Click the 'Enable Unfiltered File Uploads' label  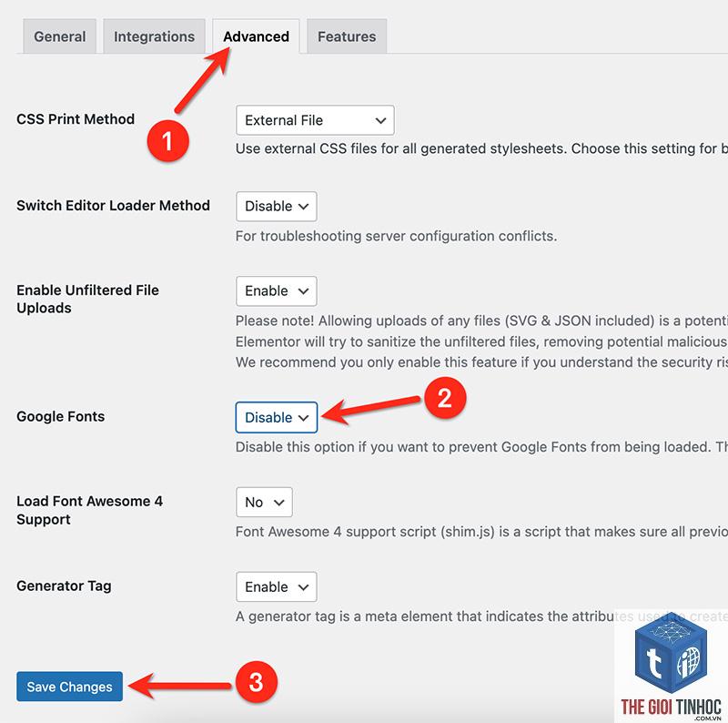(87, 299)
